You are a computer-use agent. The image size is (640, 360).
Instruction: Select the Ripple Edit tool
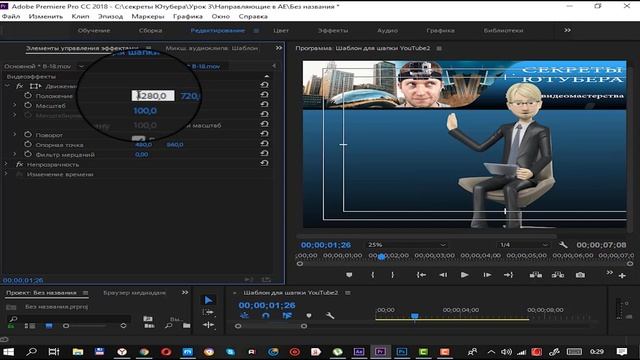(209, 325)
